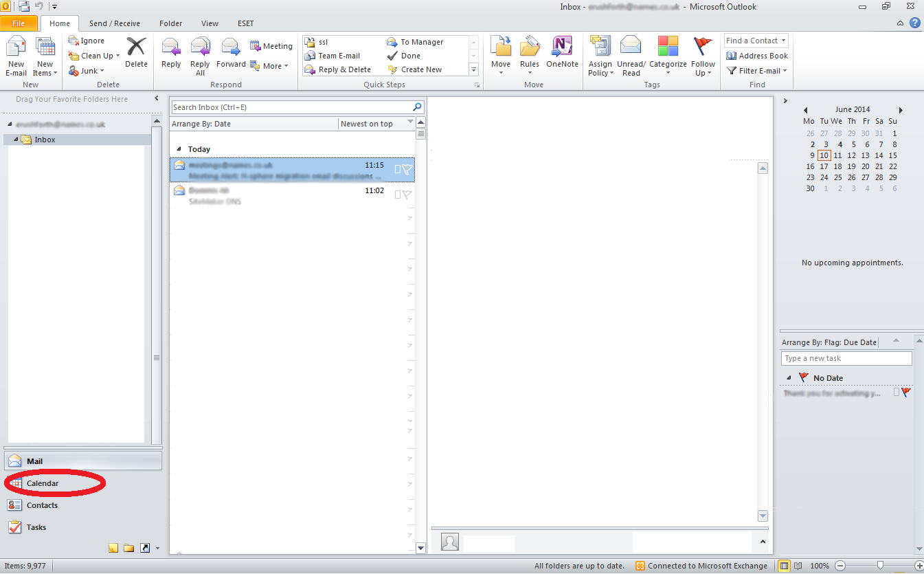Switch to the Send / Receive tab
Screen dimensions: 924x574
(x=115, y=23)
